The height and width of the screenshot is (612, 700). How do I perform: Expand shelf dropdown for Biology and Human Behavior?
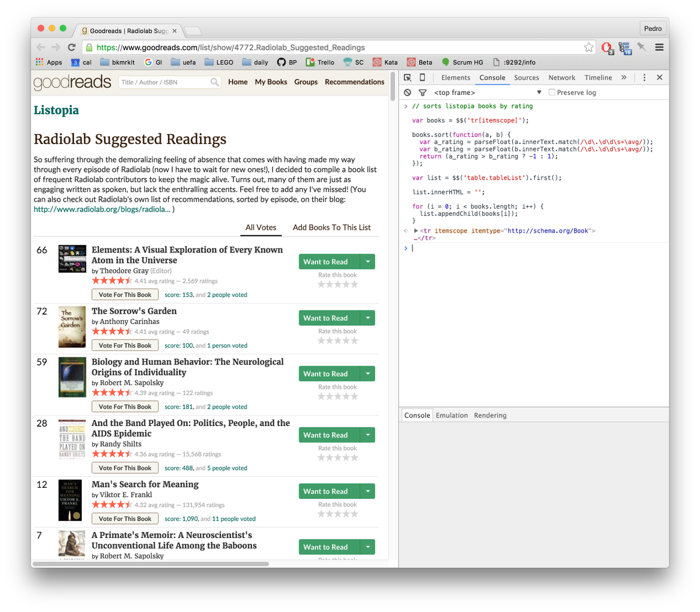pos(367,374)
